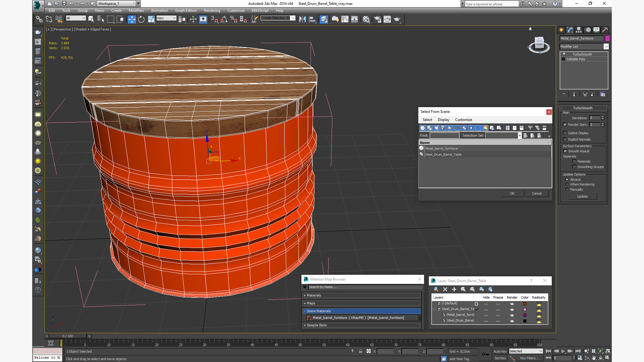Click the Zoom Extents Selected icon
The image size is (644, 362).
click(601, 351)
